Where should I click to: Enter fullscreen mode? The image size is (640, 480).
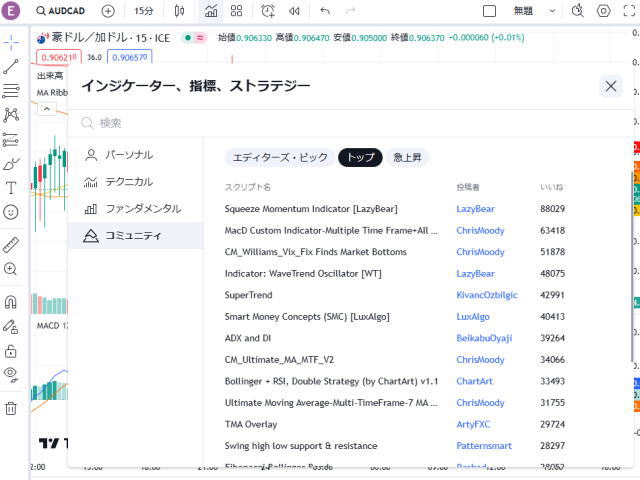tap(630, 11)
